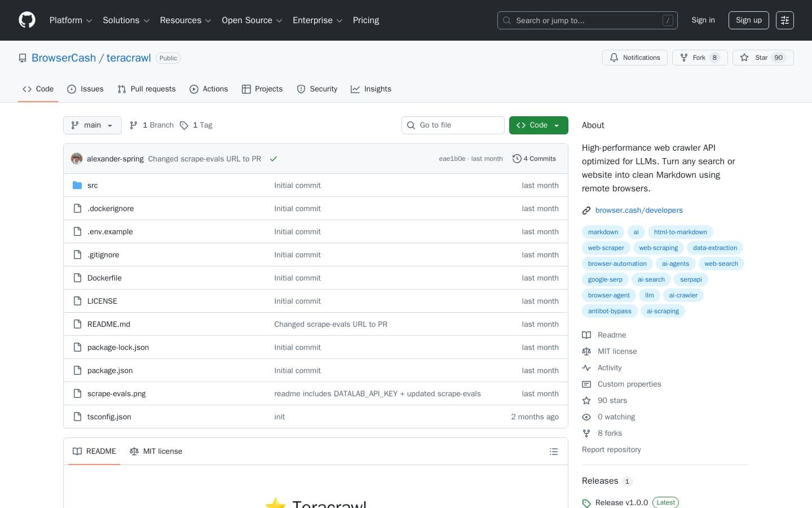Open the BrowserCash owner link
The height and width of the screenshot is (508, 812).
point(64,58)
